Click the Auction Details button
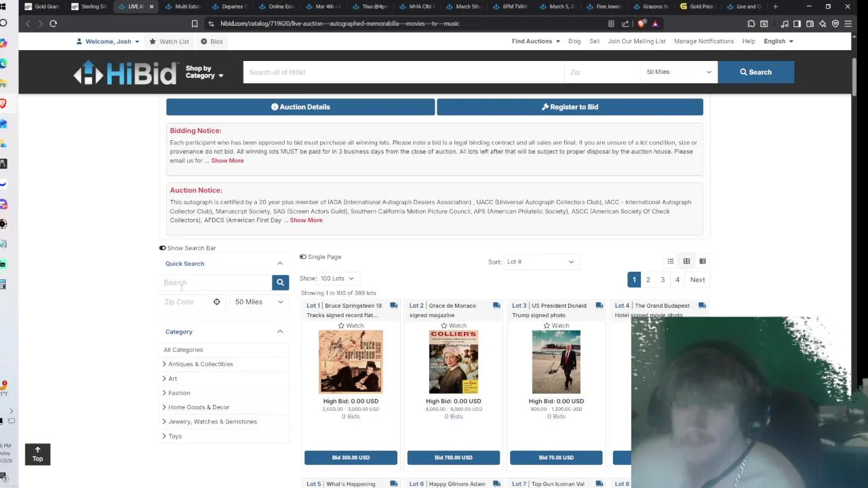The width and height of the screenshot is (868, 488). coord(300,107)
